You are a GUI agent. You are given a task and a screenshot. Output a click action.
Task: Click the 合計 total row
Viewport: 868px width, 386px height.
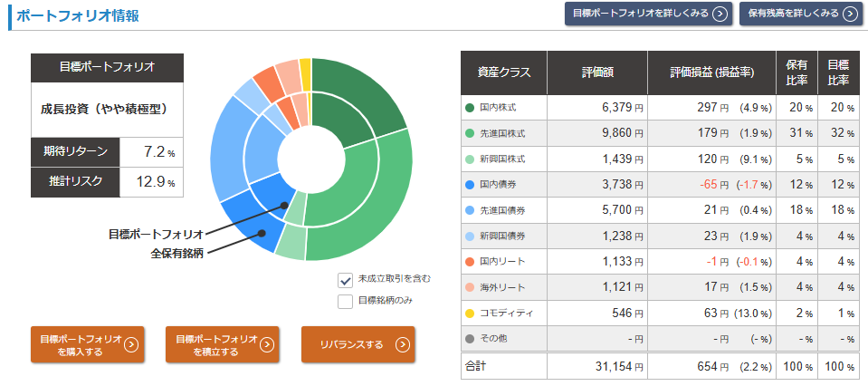pyautogui.click(x=476, y=366)
